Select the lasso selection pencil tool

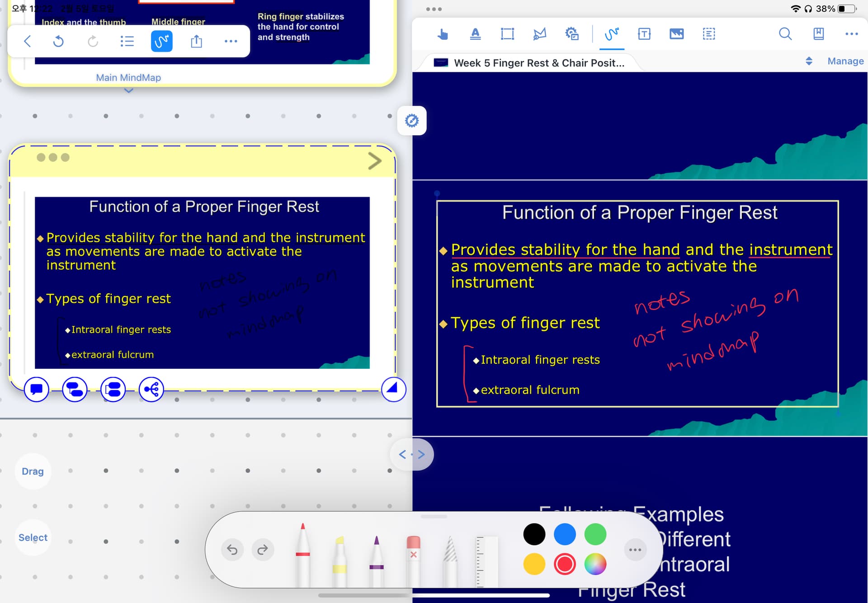[450, 561]
